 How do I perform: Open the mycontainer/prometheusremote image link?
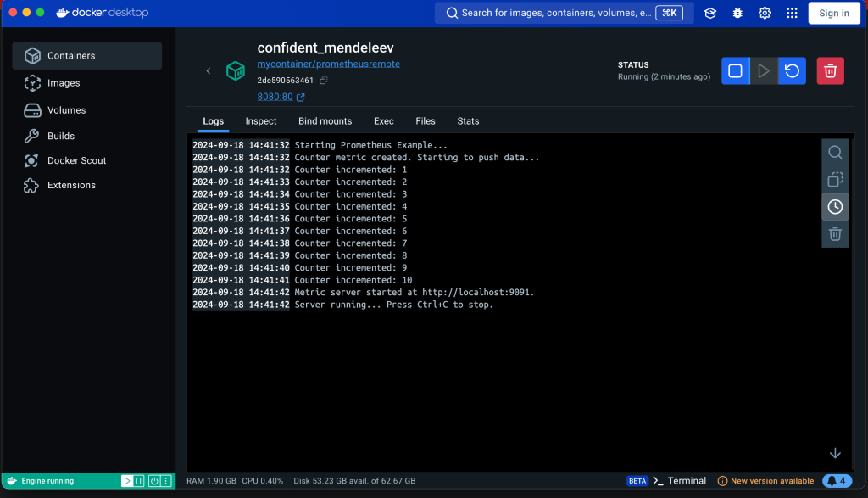(x=328, y=64)
